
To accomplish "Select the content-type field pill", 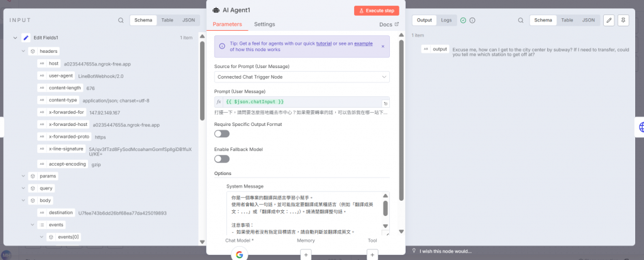I will pos(58,100).
